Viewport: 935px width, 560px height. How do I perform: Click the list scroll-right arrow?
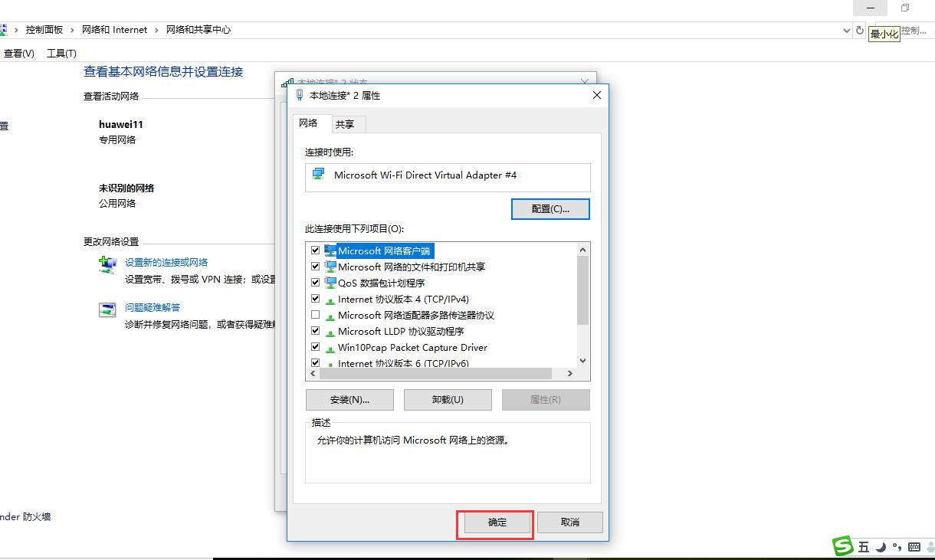pos(569,373)
